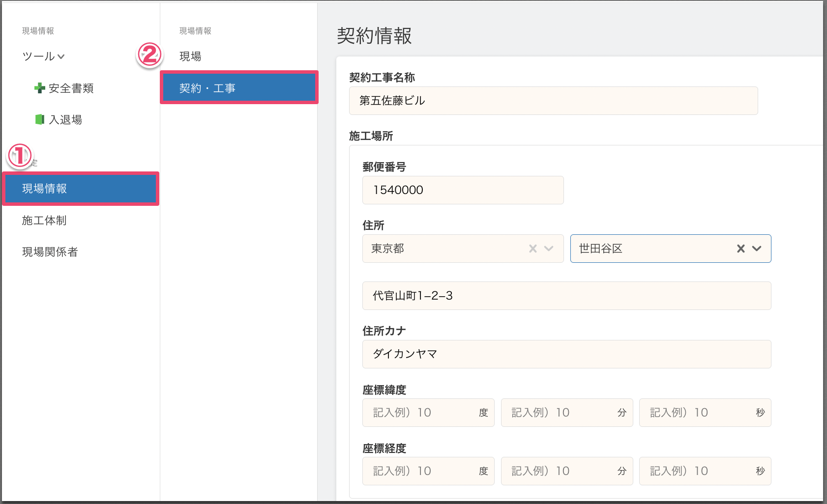This screenshot has height=504, width=827.
Task: Click the 座標緯度 degrees (度) input
Action: pyautogui.click(x=423, y=413)
